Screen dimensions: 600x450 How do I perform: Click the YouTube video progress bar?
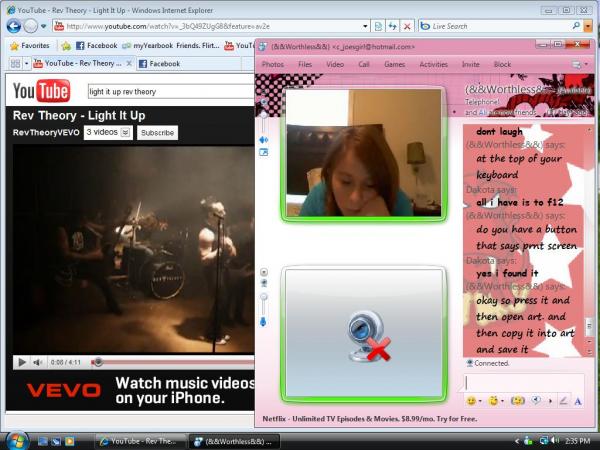tap(172, 362)
